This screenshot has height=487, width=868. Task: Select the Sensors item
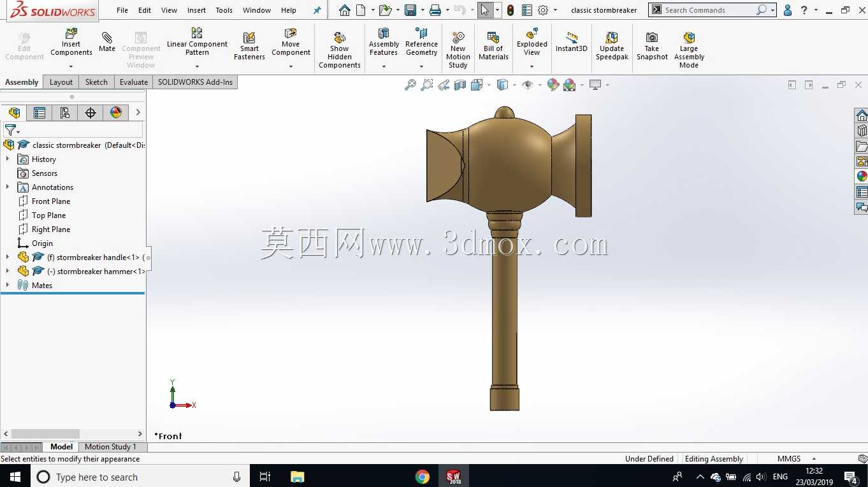coord(44,173)
